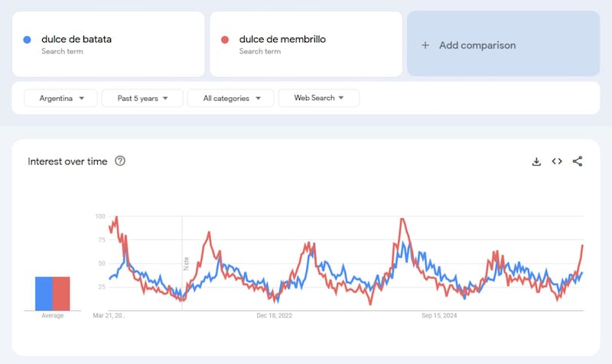This screenshot has height=364, width=612.
Task: Download the Interest over time data as CSV
Action: [536, 161]
